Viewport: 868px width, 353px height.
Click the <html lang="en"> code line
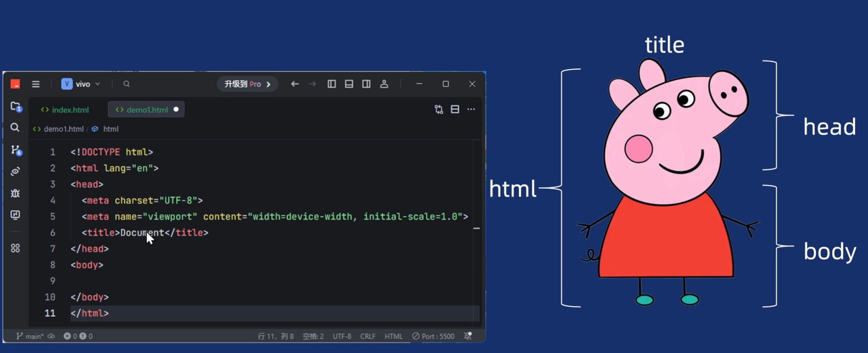click(x=114, y=168)
